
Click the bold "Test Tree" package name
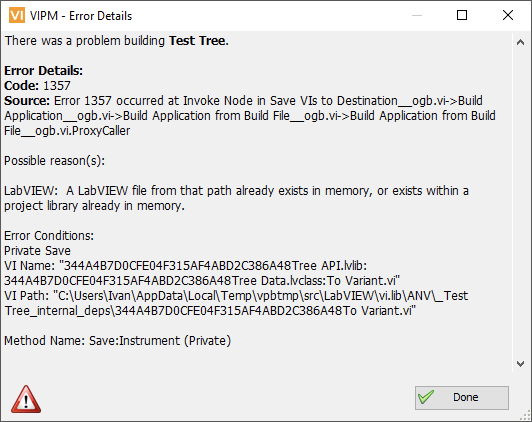click(x=197, y=41)
